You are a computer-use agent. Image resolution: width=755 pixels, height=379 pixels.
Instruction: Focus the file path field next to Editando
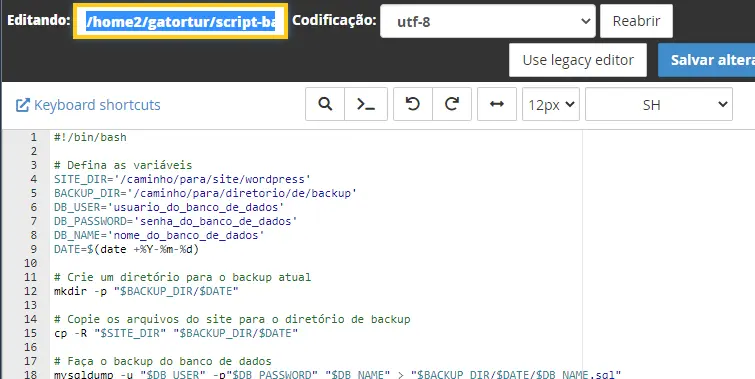click(x=181, y=21)
